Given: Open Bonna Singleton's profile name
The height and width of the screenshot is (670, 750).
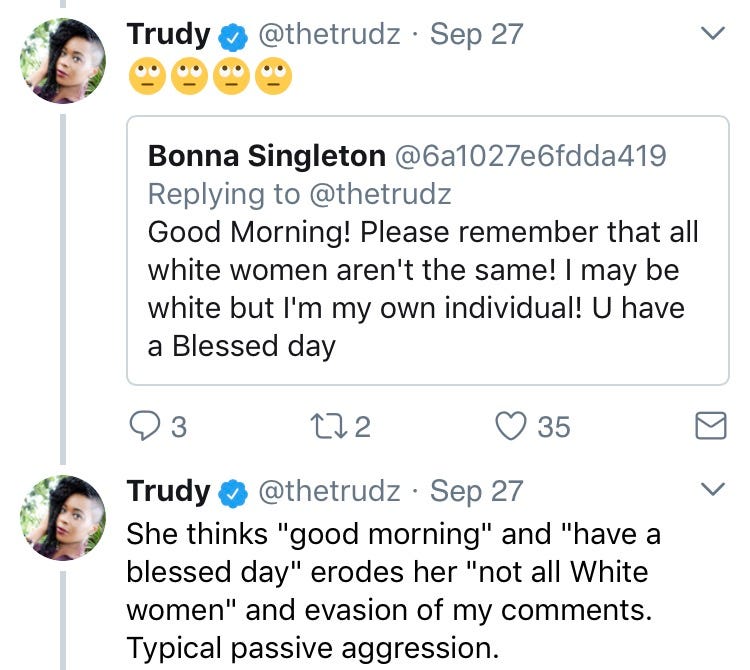Looking at the screenshot, I should [x=266, y=156].
